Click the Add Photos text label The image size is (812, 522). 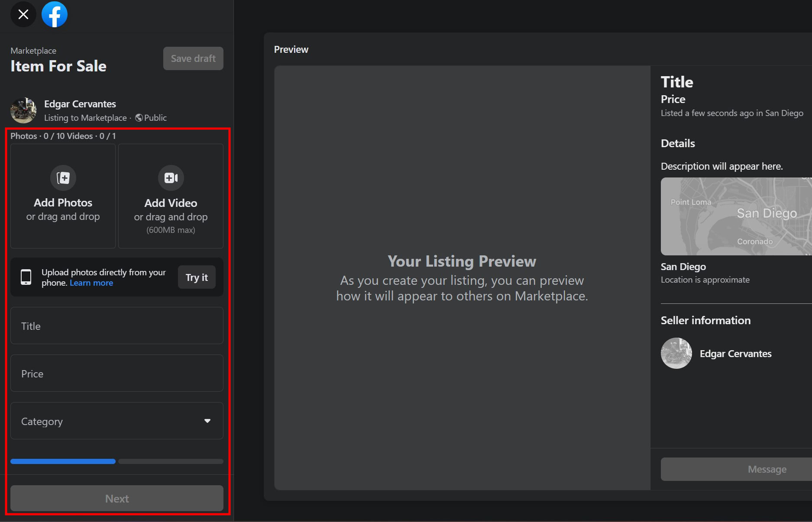coord(63,203)
